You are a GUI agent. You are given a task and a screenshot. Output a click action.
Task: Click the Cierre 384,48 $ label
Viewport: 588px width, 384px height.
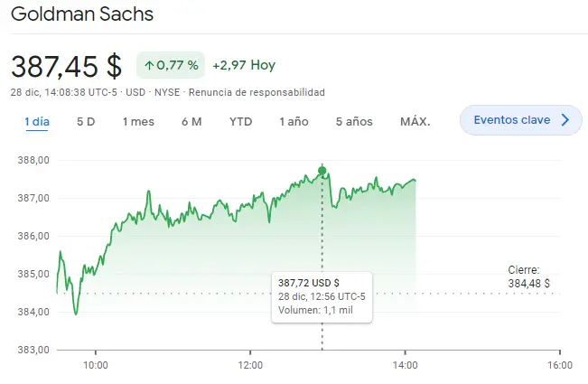click(x=528, y=276)
